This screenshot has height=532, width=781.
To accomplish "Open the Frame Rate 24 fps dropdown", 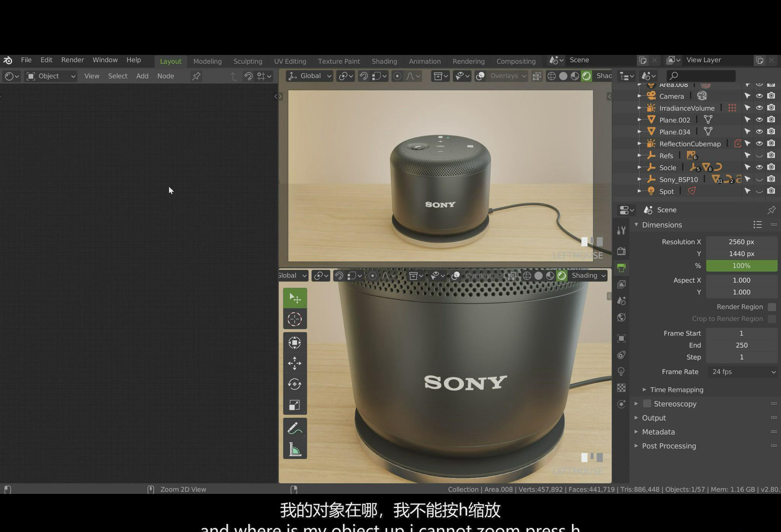I will pos(742,372).
